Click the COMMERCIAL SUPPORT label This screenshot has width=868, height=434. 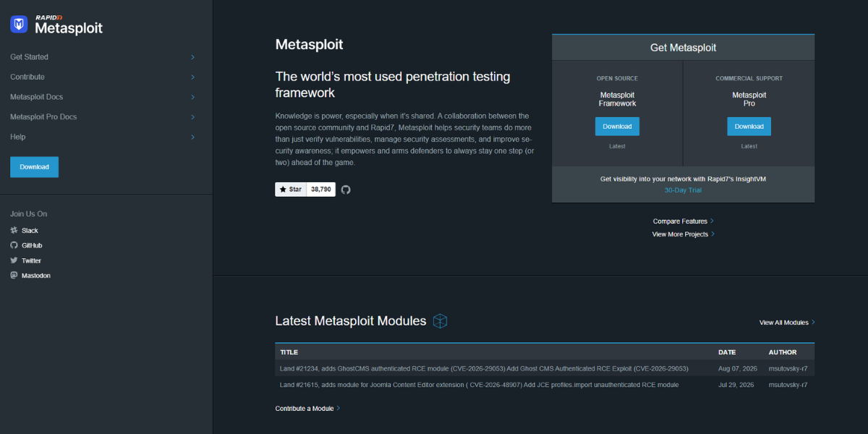point(749,78)
